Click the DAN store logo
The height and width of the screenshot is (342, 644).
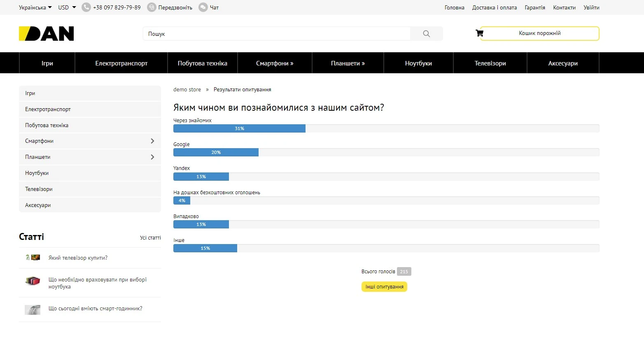[x=47, y=34]
